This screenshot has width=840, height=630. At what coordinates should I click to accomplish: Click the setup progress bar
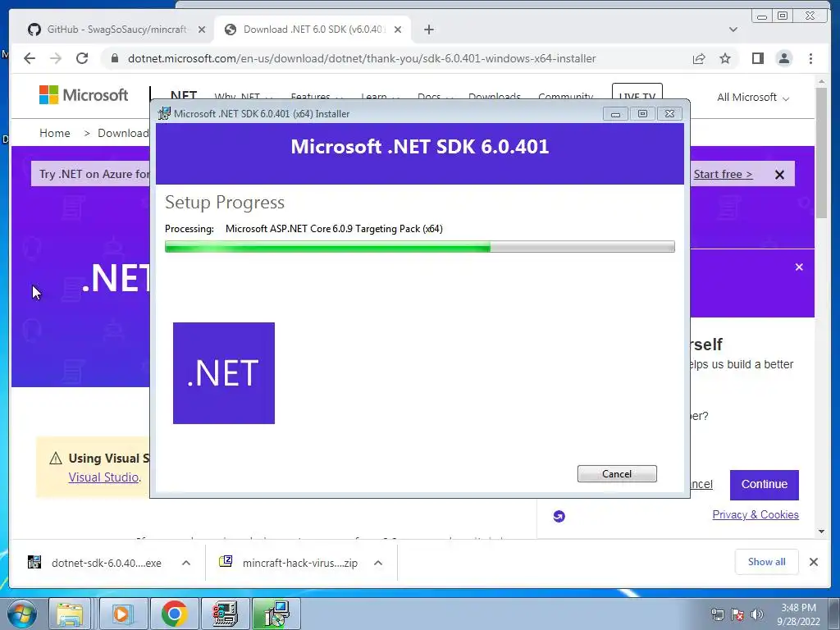419,246
